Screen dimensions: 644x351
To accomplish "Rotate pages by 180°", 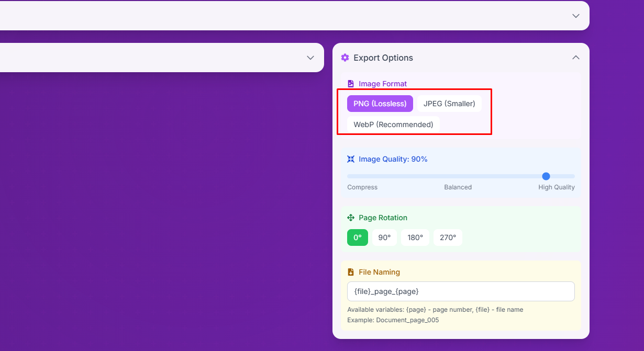I will [415, 237].
